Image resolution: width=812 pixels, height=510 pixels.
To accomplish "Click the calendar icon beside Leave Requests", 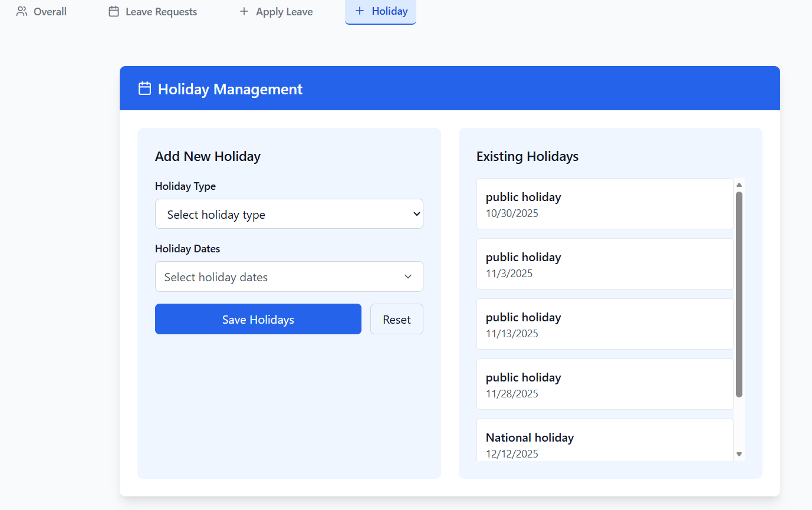I will 114,11.
